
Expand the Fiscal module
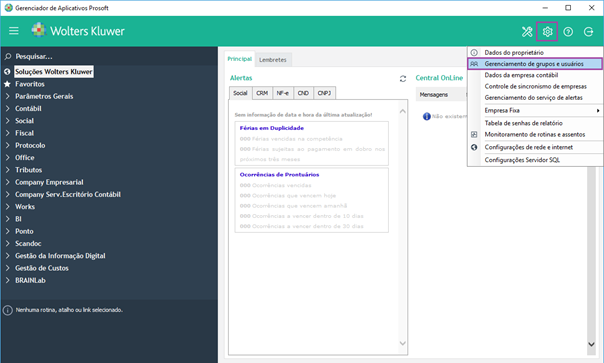7,133
